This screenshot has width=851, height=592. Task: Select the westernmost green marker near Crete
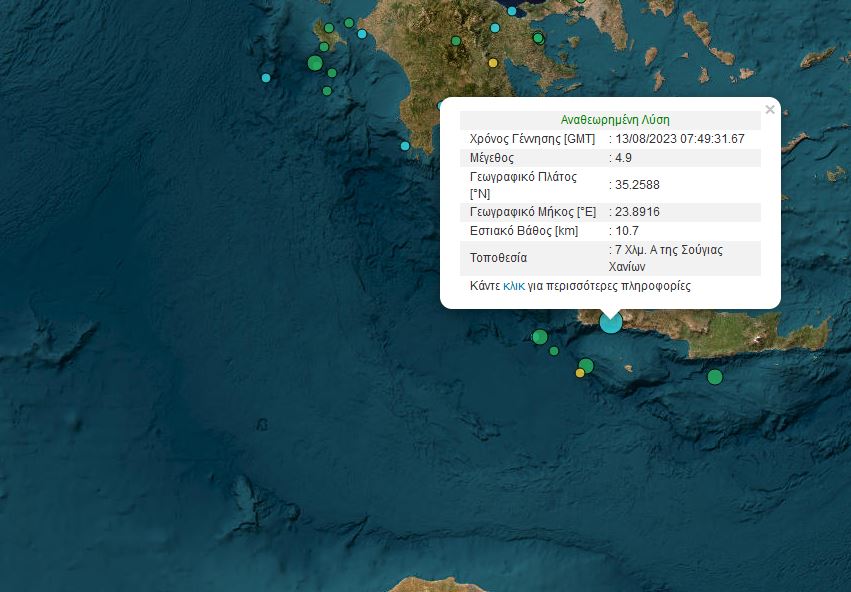tap(540, 336)
